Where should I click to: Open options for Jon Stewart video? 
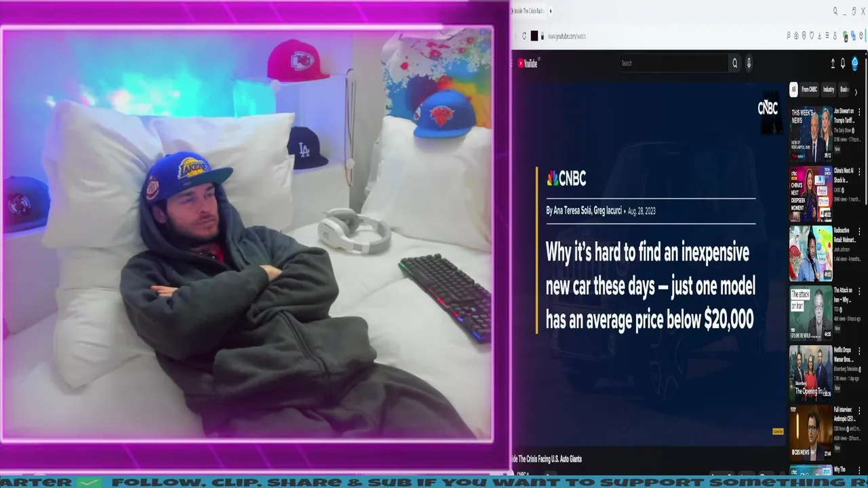click(x=859, y=112)
